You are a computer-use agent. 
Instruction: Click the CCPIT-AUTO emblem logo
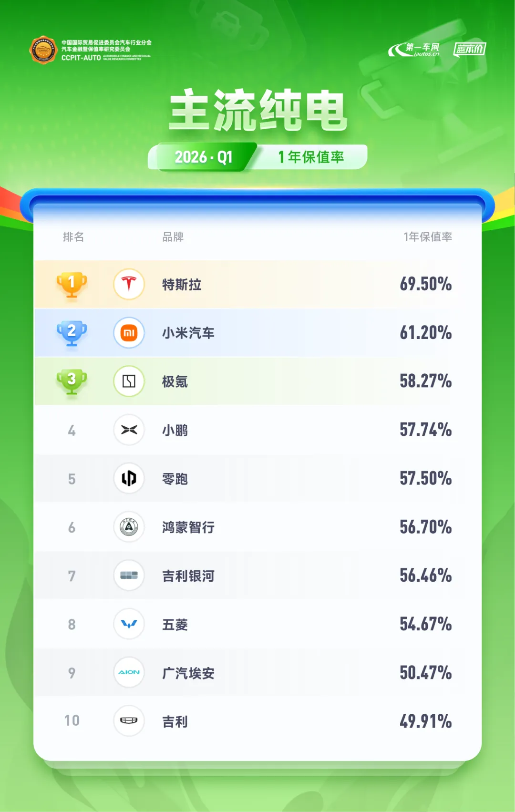pos(44,50)
